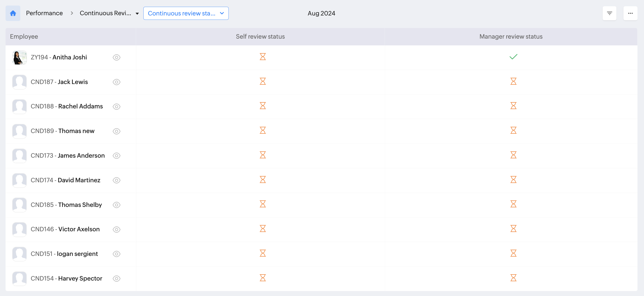Expand the Continuous Revi... breadcrumb dropdown arrow
Viewport: 644px width, 296px height.
pyautogui.click(x=137, y=14)
